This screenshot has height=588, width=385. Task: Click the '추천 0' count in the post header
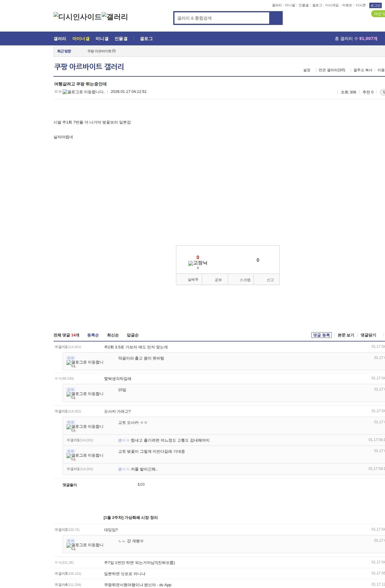(368, 92)
